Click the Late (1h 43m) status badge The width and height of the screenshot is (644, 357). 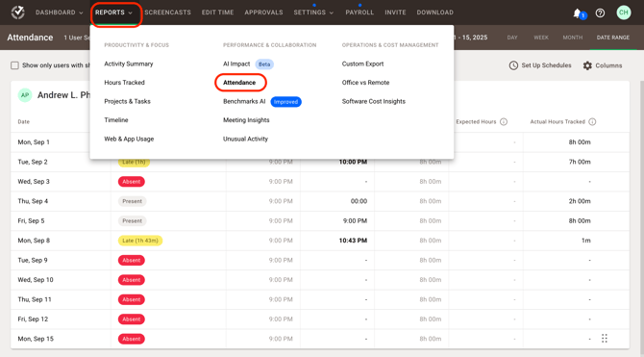pyautogui.click(x=140, y=241)
